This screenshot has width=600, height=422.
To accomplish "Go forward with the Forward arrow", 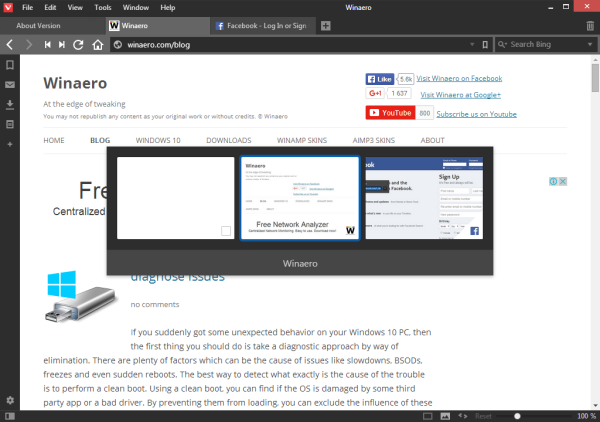I will click(x=29, y=45).
